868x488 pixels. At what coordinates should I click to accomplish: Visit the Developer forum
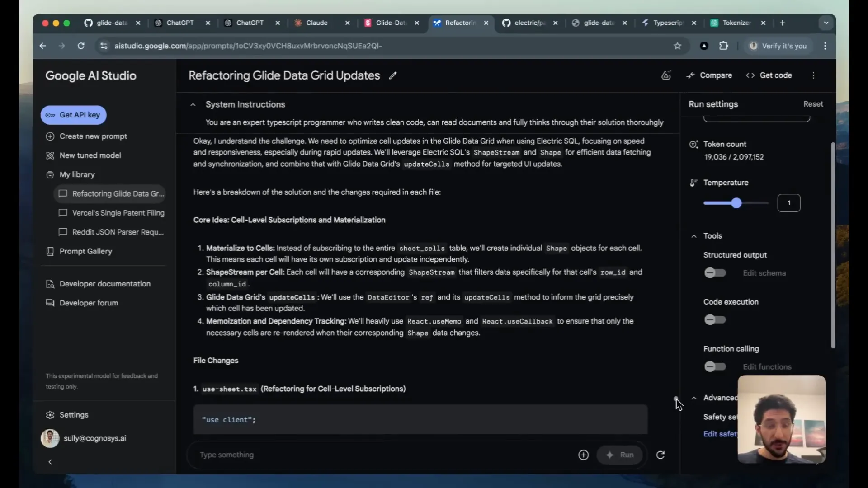pyautogui.click(x=82, y=303)
